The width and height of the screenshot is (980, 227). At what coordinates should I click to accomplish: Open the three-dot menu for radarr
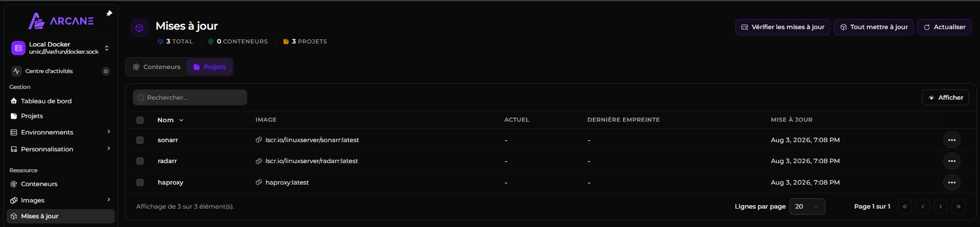[x=951, y=161]
